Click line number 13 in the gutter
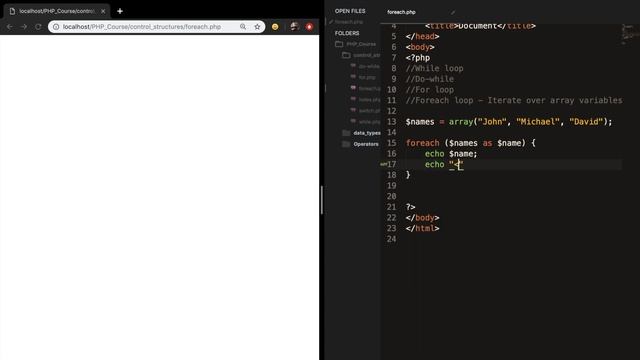The image size is (640, 360). click(391, 122)
